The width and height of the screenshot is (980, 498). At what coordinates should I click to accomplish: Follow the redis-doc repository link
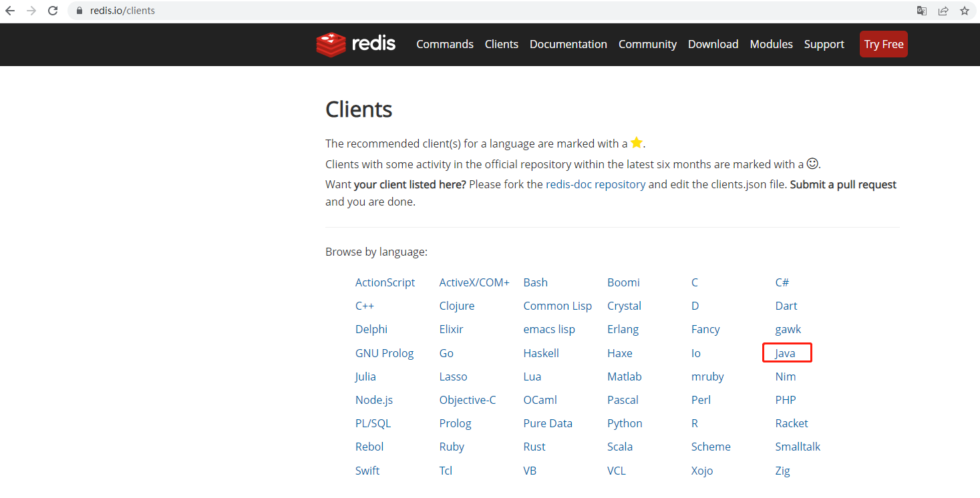click(x=596, y=184)
